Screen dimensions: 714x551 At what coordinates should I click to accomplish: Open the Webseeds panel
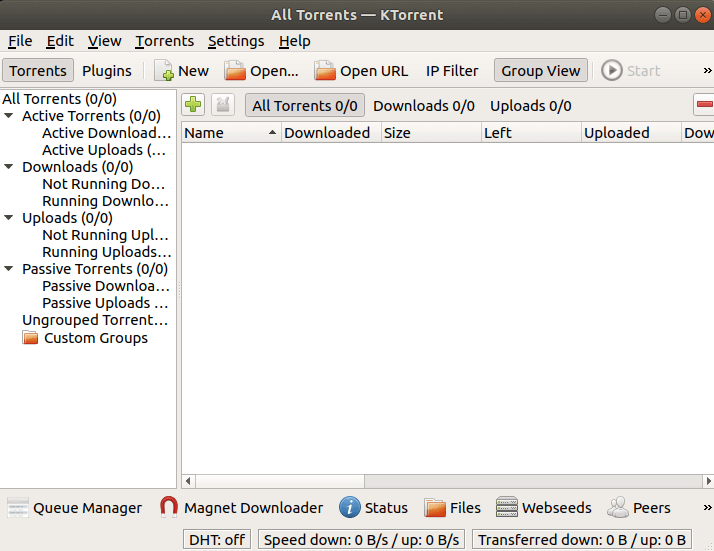tap(544, 508)
